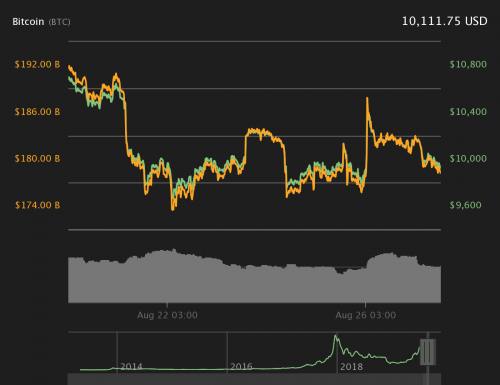Click the $192.00 B market cap label

(37, 64)
